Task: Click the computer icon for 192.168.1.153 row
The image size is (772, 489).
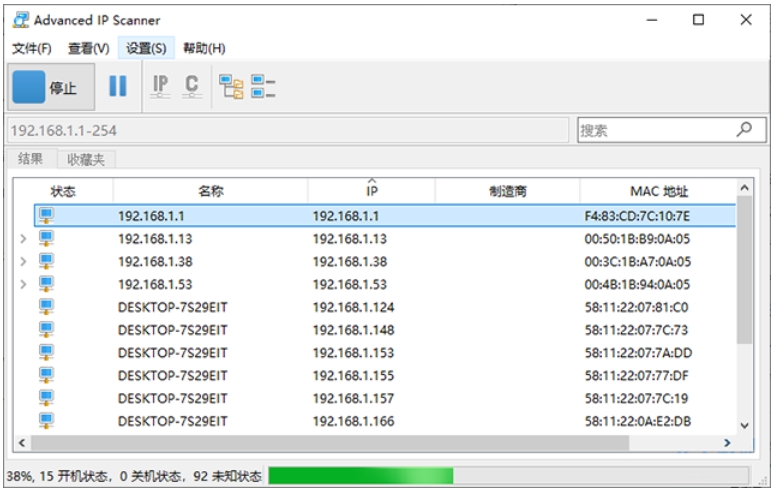Action: 46,352
